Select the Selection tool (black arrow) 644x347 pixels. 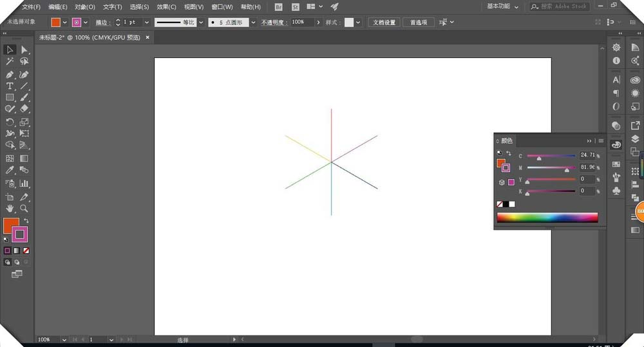(x=10, y=50)
